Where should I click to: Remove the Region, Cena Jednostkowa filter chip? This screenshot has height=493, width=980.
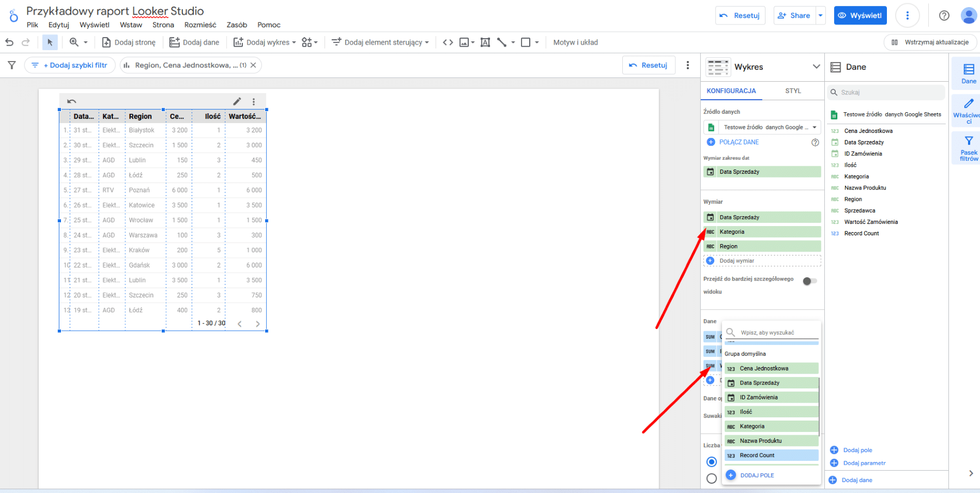tap(253, 65)
